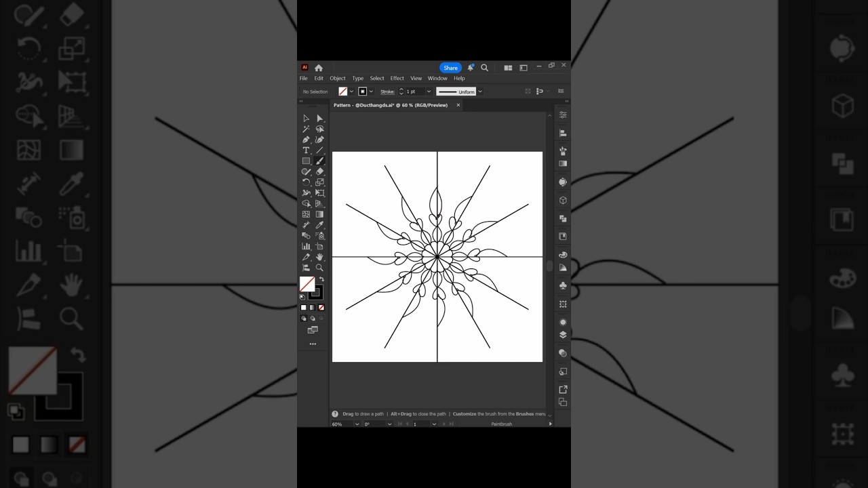Choose the Shape Builder tool
The width and height of the screenshot is (868, 488).
click(306, 203)
